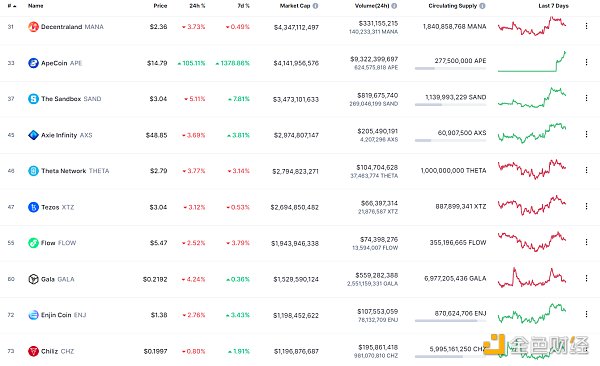600x366 pixels.
Task: Open the three-dot menu for ApeCoin
Action: (x=586, y=62)
